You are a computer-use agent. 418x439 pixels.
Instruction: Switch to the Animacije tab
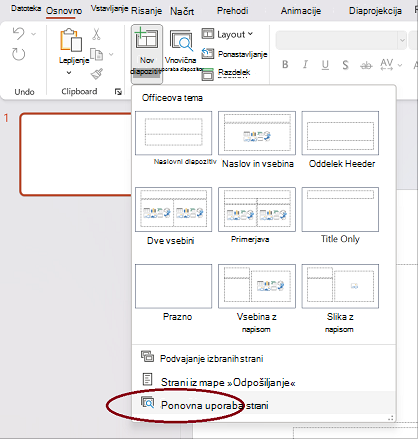pos(301,11)
